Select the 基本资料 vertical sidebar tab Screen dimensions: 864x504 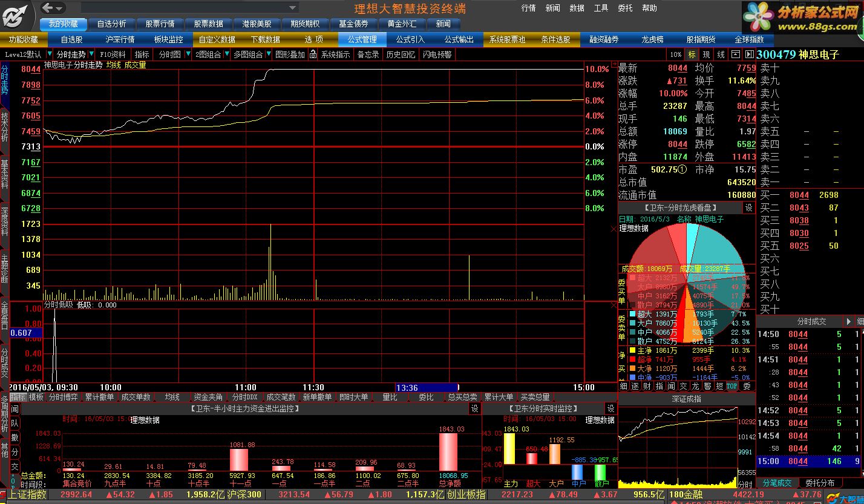5,174
